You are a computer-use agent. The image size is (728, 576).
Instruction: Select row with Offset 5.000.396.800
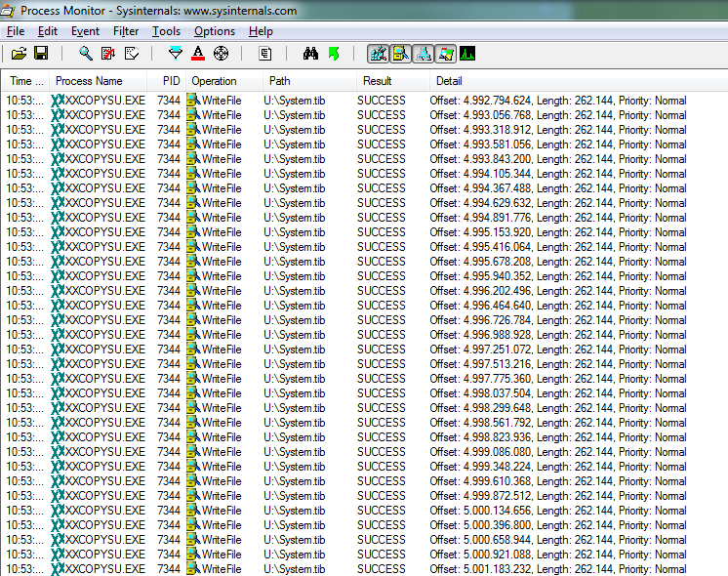click(364, 525)
